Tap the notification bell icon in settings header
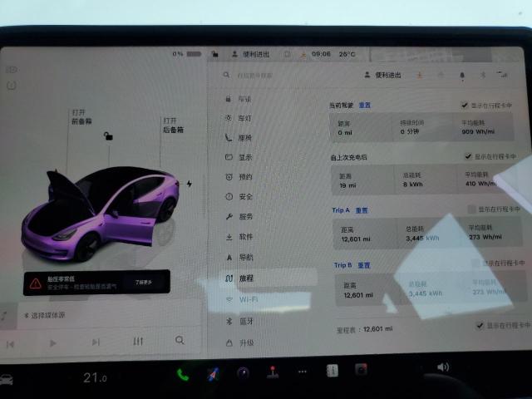Screen dimensions: 532x399 tap(462, 76)
